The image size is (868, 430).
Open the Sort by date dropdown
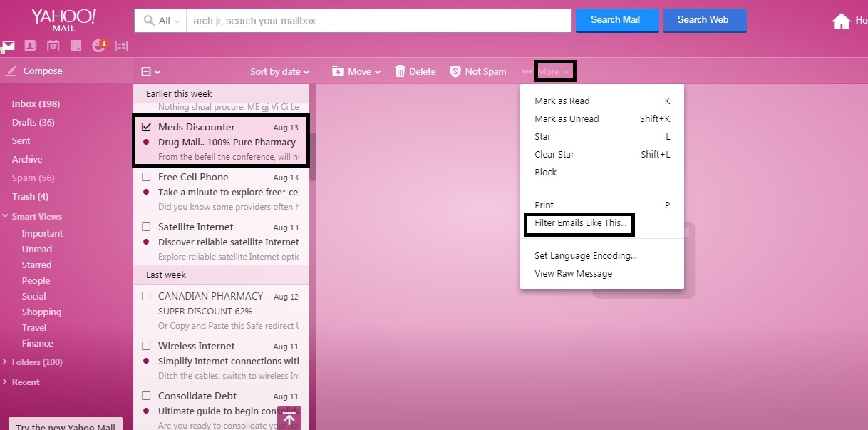click(x=279, y=71)
